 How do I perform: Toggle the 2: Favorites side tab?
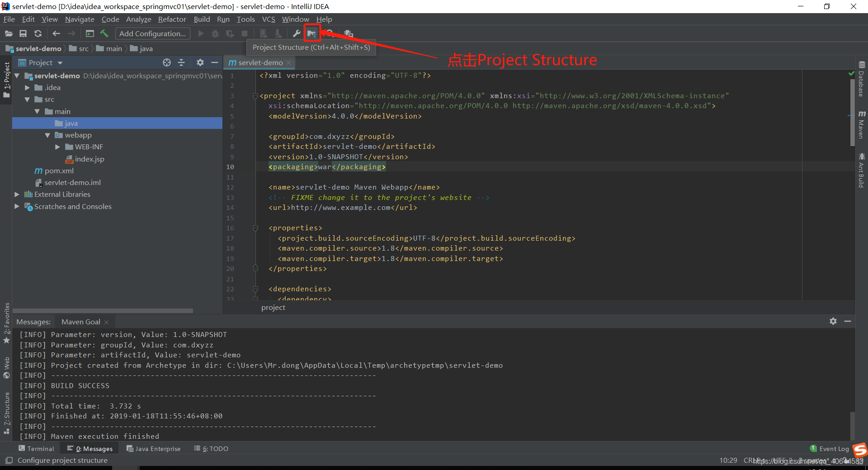pos(6,323)
